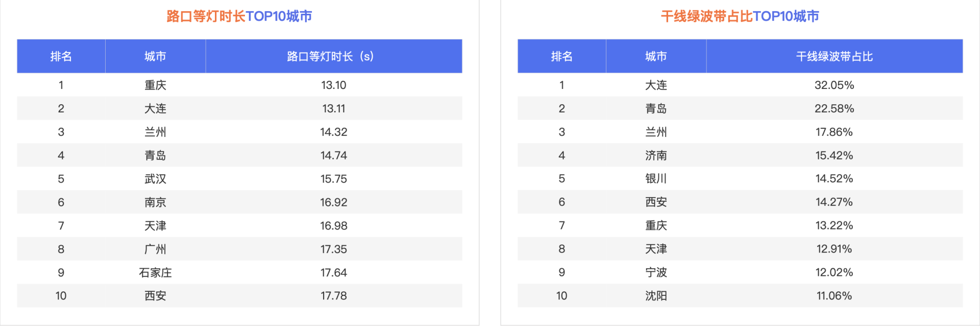Click the 武汉 city cell
This screenshot has width=980, height=326.
(155, 179)
